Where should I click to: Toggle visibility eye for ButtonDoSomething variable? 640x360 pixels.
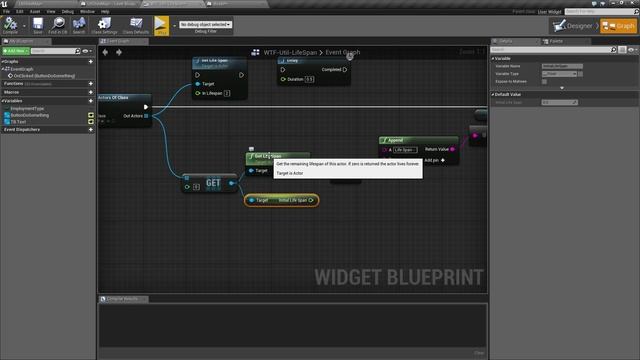click(x=91, y=116)
